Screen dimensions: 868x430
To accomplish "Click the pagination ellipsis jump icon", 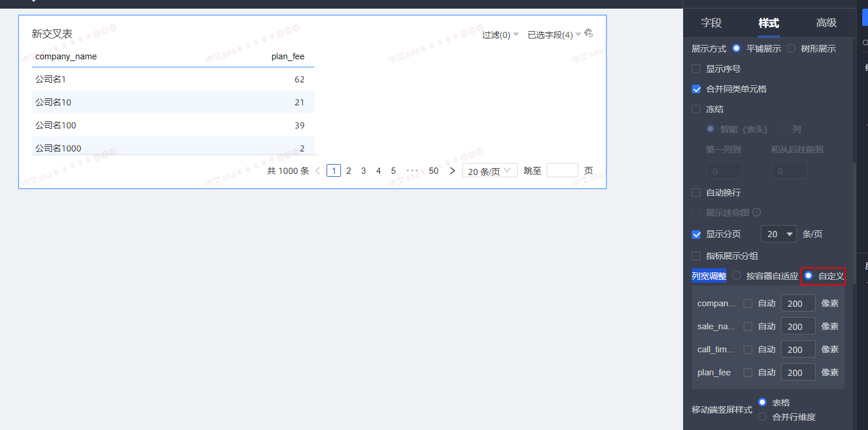I will coord(412,170).
